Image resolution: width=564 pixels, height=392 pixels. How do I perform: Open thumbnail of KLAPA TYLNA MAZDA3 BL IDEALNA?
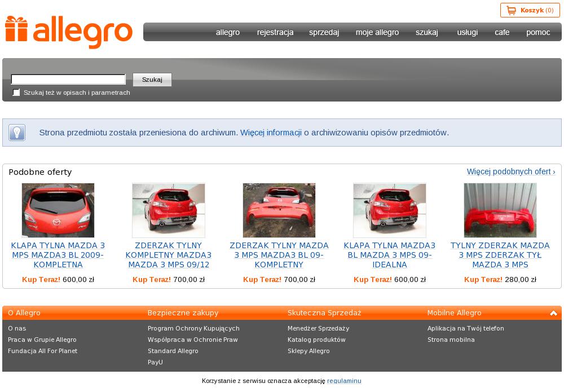[x=390, y=210]
